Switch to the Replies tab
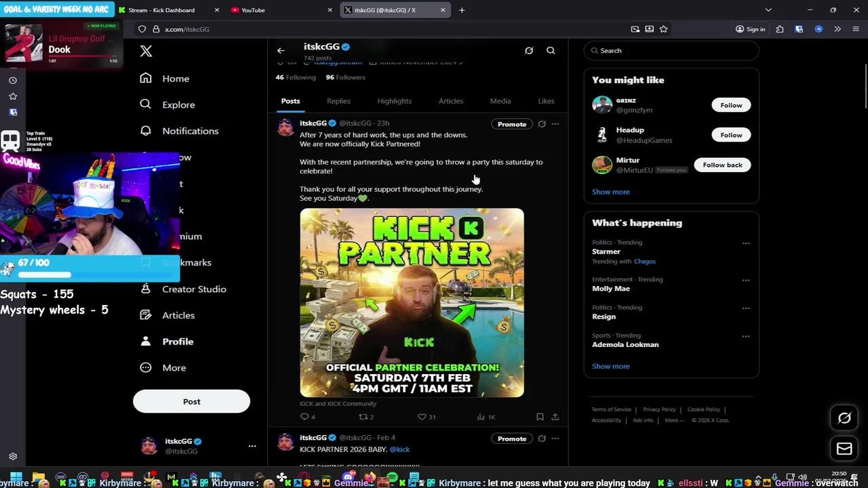This screenshot has width=868, height=488. pos(338,101)
